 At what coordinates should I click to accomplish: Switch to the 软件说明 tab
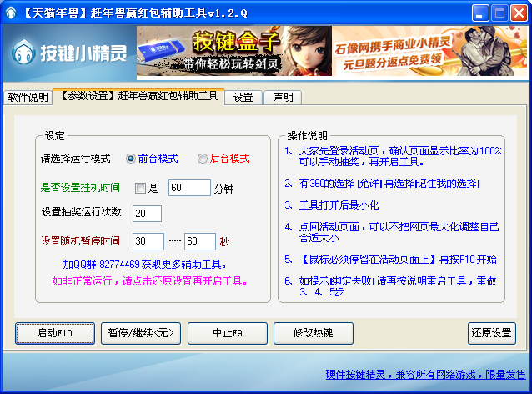click(28, 98)
